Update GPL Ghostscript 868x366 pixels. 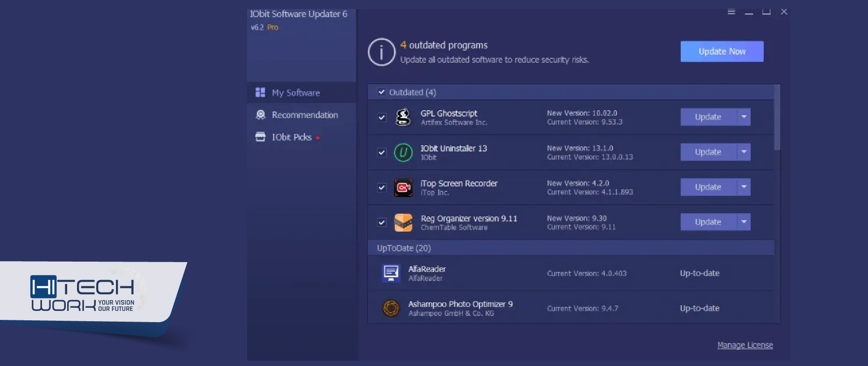[x=708, y=117]
